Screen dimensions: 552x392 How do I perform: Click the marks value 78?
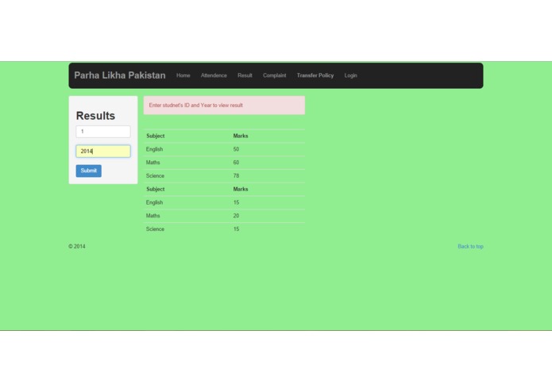pos(236,176)
